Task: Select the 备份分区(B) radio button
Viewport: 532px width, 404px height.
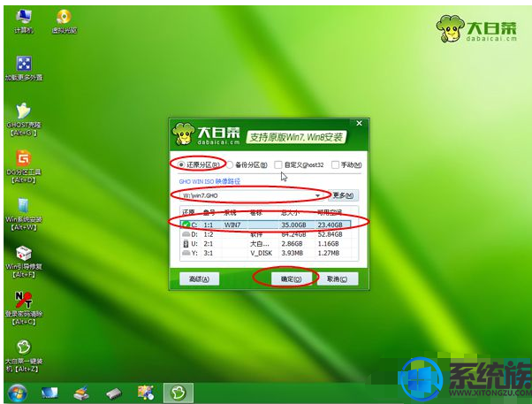Action: (230, 165)
